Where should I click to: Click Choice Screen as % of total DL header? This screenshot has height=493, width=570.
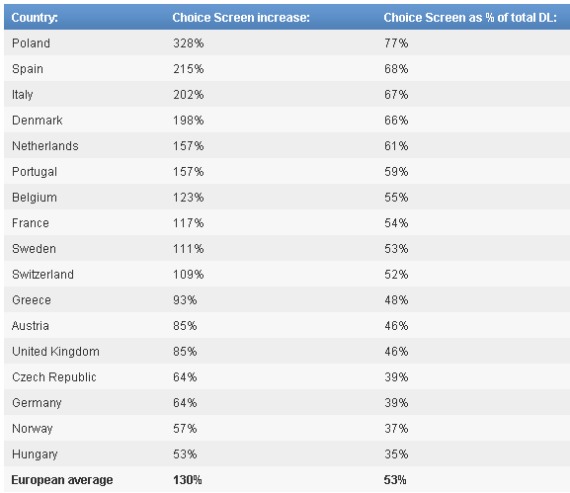pos(470,17)
